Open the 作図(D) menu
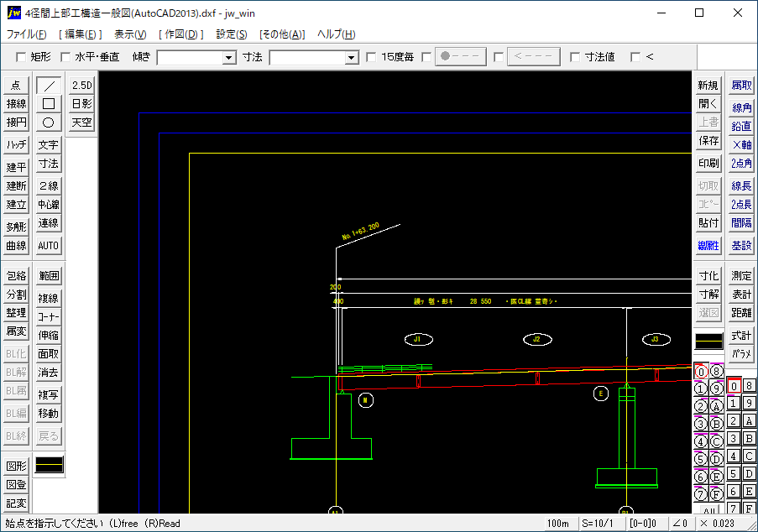758x532 pixels. pyautogui.click(x=180, y=34)
